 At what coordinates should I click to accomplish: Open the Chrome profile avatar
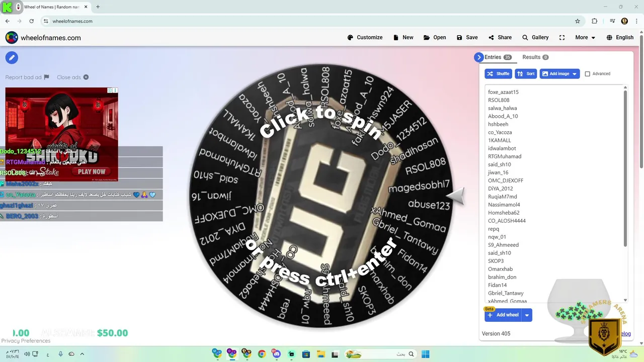click(624, 21)
